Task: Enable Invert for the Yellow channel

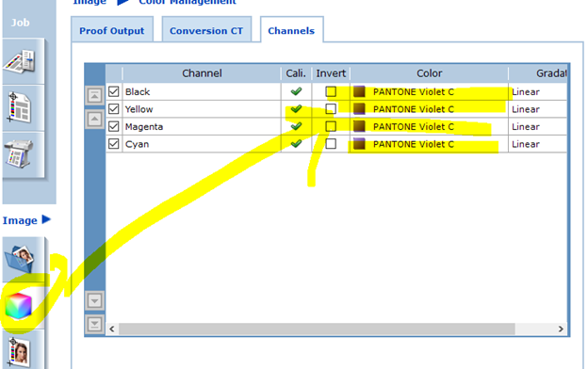Action: pyautogui.click(x=331, y=109)
